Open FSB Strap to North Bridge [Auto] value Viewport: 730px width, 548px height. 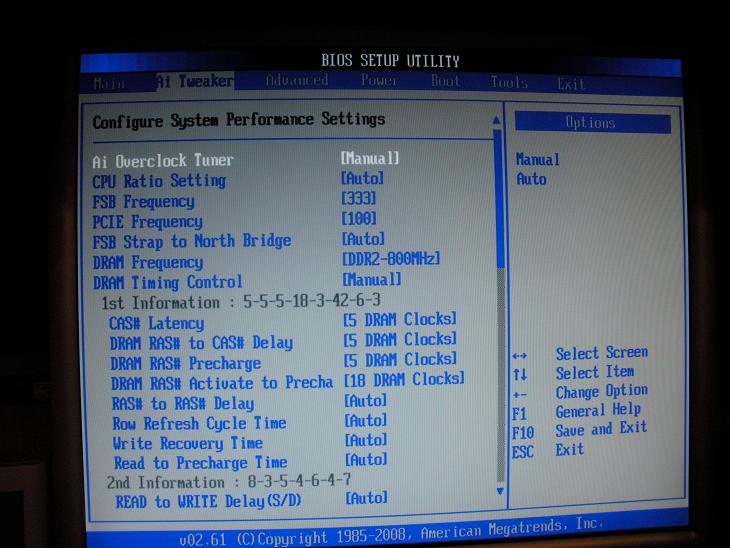point(363,239)
